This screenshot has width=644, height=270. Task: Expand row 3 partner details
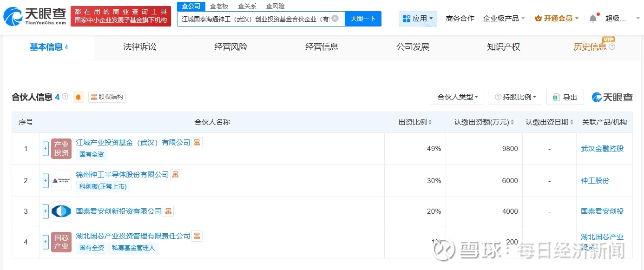click(x=46, y=211)
